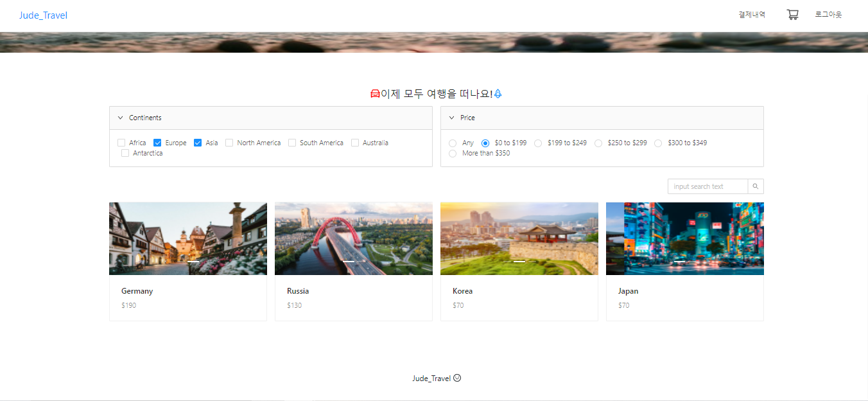The width and height of the screenshot is (868, 401).
Task: Select the $300 to $349 price option
Action: click(658, 143)
